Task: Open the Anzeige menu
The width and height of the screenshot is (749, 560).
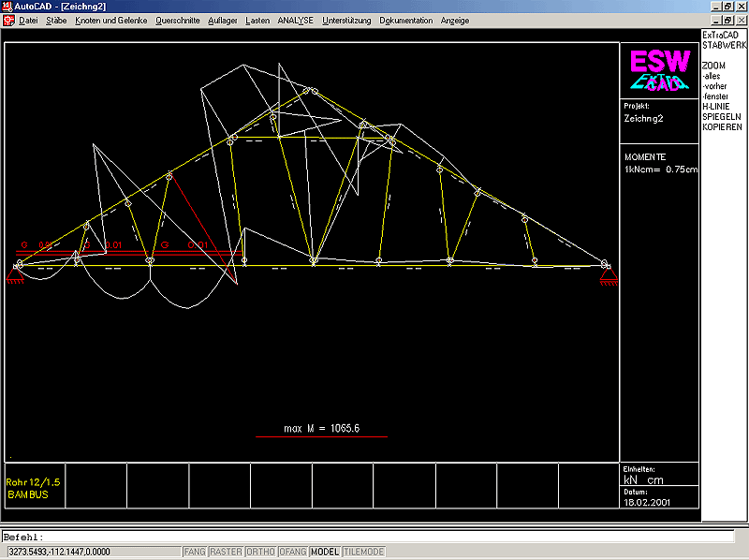Action: (x=455, y=21)
